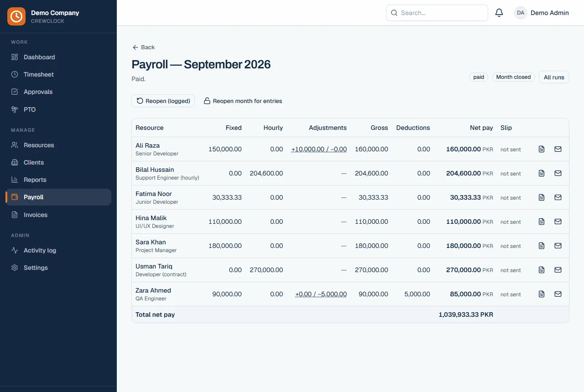Open the PTO section
Viewport: 584px width, 392px height.
point(58,109)
